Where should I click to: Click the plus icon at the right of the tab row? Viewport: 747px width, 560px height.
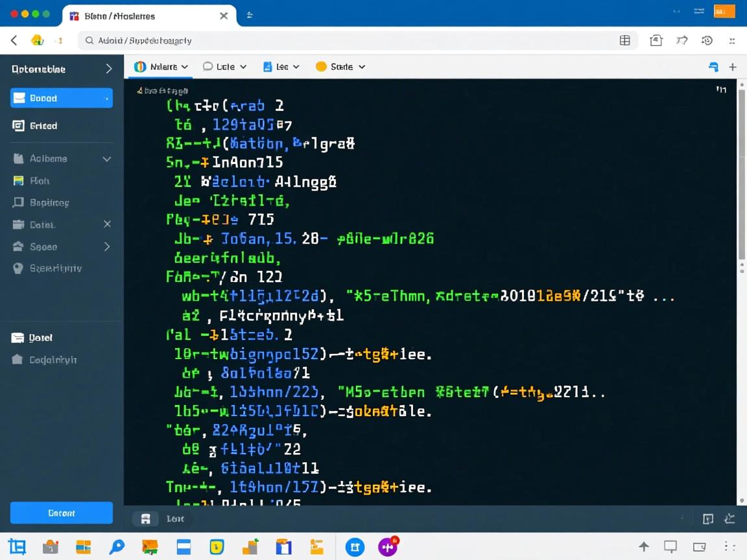pos(732,67)
